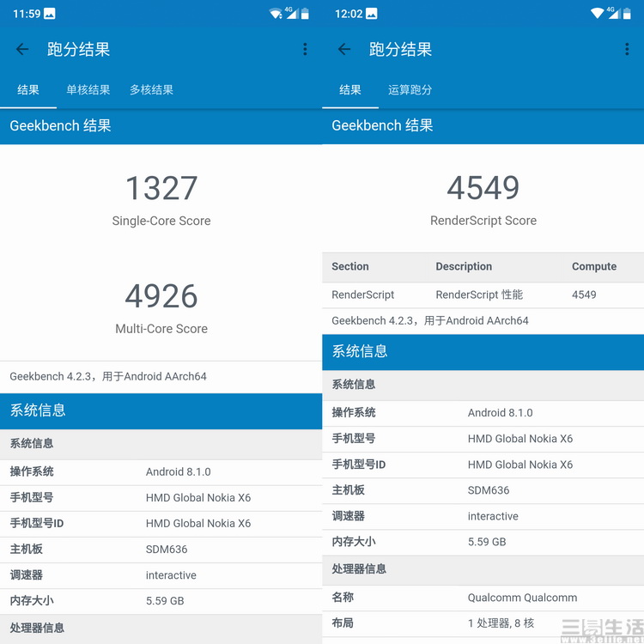Tap the 1327 single-core score
The height and width of the screenshot is (644, 644).
coord(161,188)
